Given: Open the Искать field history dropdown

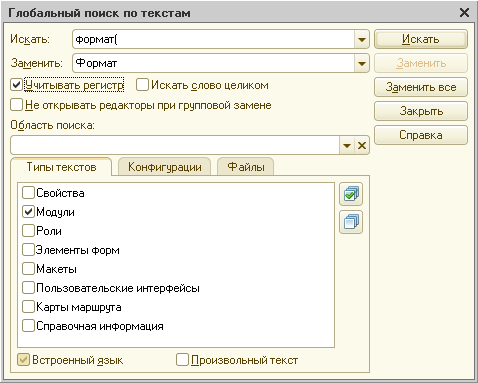Looking at the screenshot, I should (362, 40).
